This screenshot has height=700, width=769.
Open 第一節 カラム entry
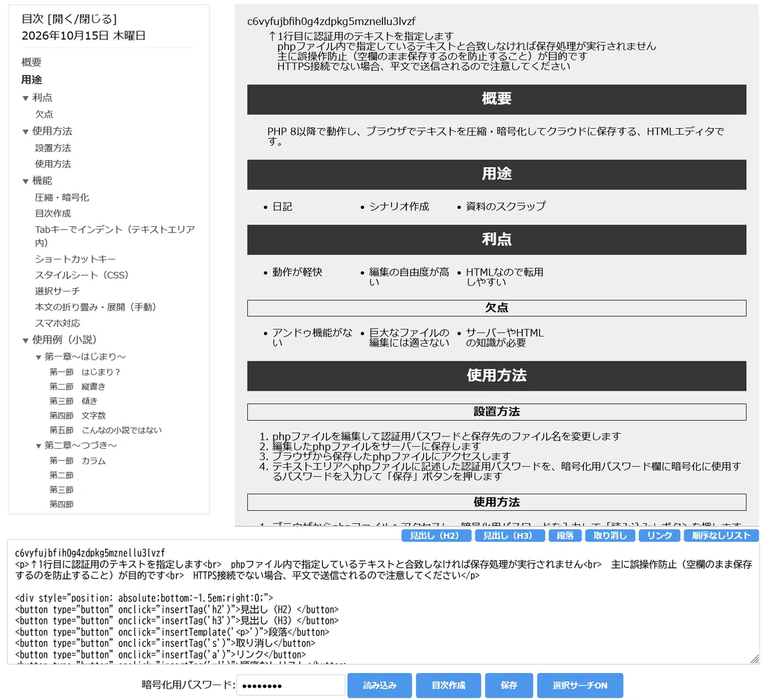pos(78,461)
